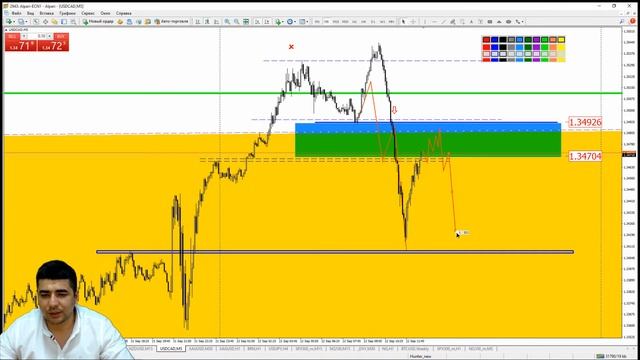The height and width of the screenshot is (360, 640).
Task: Click the red SELL one-click button
Action: pos(21,42)
